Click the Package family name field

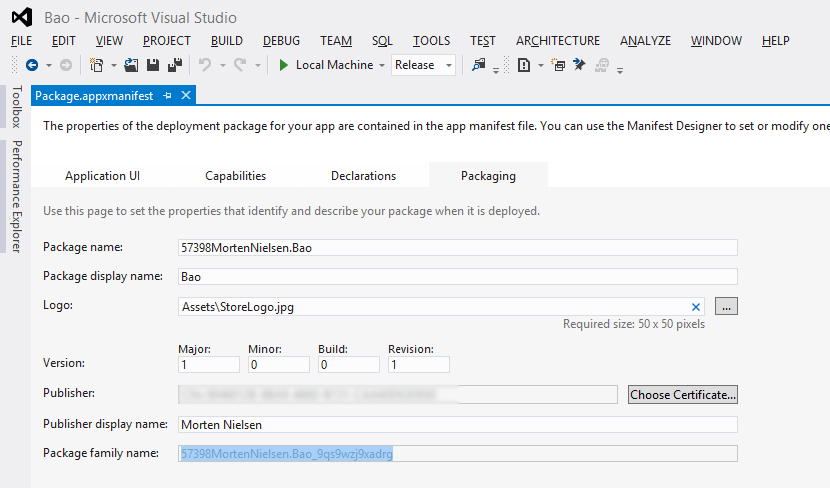(457, 454)
